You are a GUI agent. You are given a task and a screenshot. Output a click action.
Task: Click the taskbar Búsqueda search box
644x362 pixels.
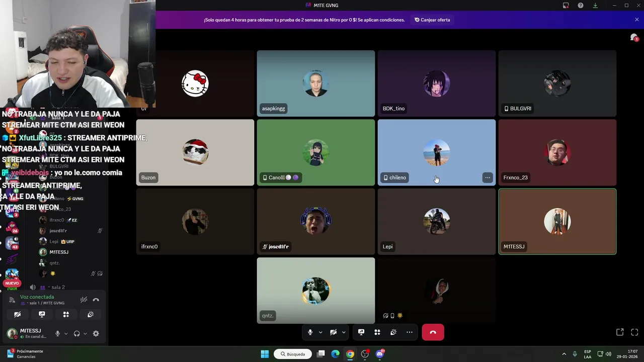coord(293,354)
